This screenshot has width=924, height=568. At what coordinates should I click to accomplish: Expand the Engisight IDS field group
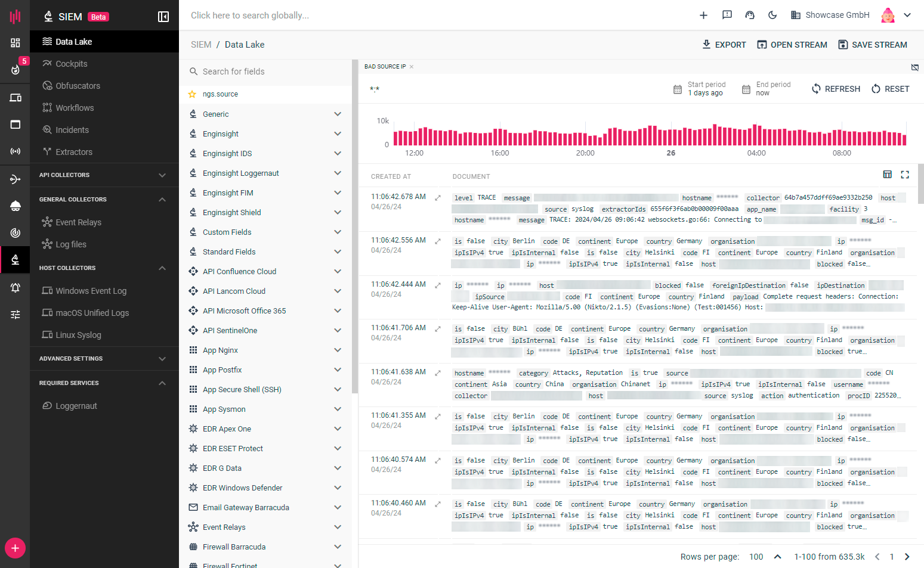tap(338, 153)
